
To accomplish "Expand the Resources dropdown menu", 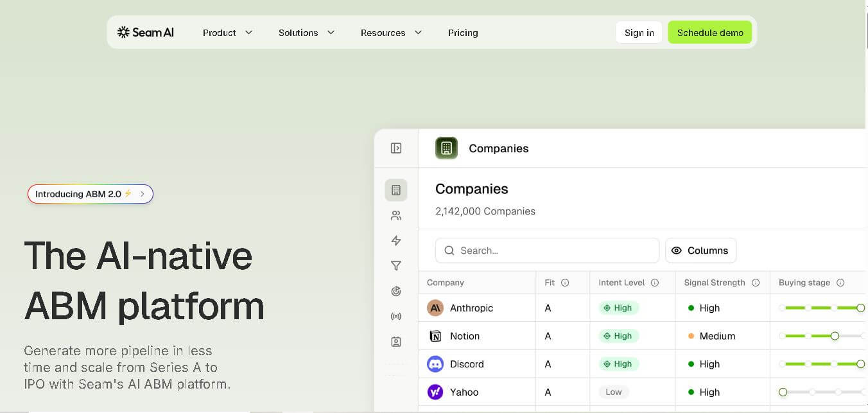I will 391,33.
